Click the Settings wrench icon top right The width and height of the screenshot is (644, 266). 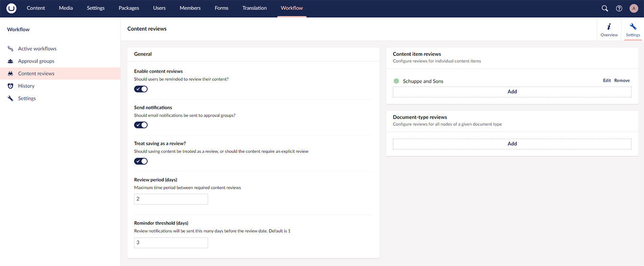(633, 27)
